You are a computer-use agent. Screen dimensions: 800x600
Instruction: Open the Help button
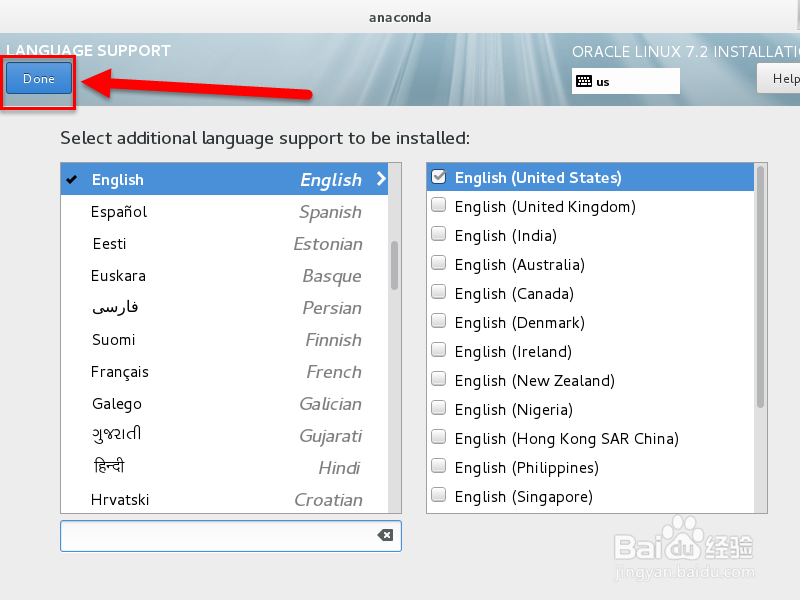click(x=779, y=79)
